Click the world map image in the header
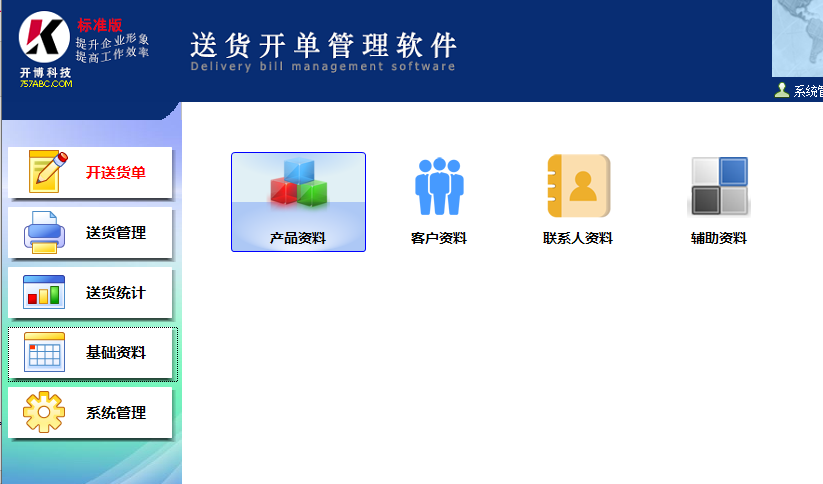823x484 pixels. pyautogui.click(x=798, y=38)
